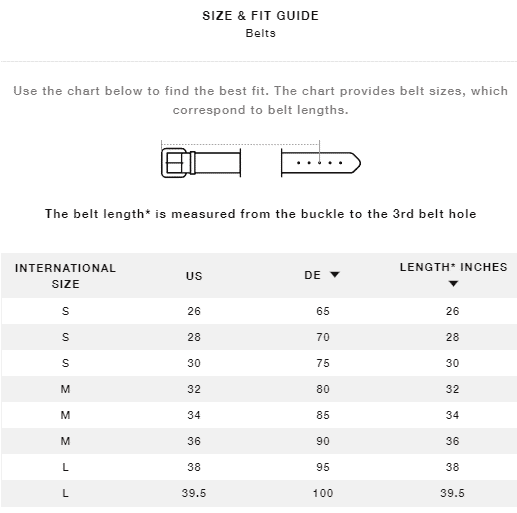Select the row with US size 32
The height and width of the screenshot is (513, 517).
tap(259, 389)
